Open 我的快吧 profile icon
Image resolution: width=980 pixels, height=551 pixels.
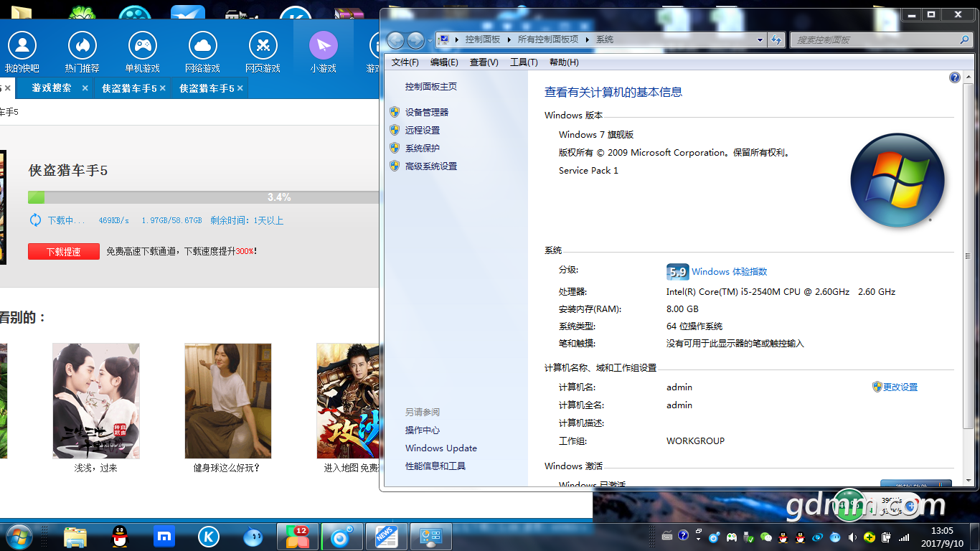22,47
